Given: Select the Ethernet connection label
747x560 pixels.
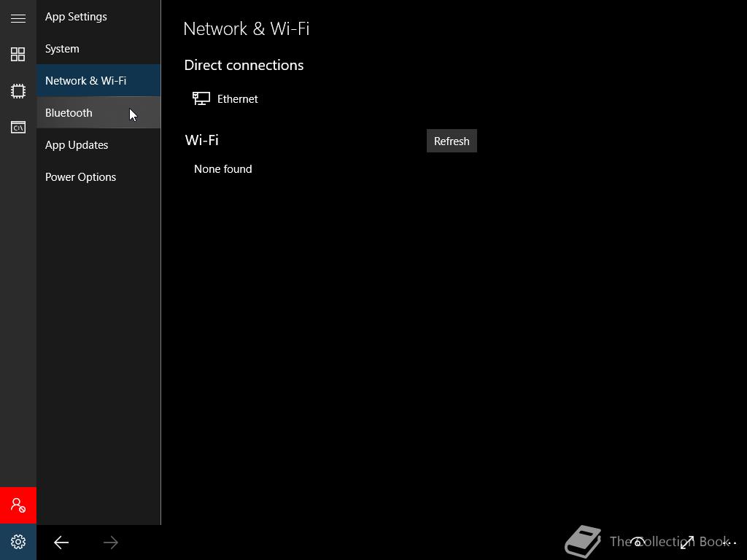Looking at the screenshot, I should click(238, 99).
